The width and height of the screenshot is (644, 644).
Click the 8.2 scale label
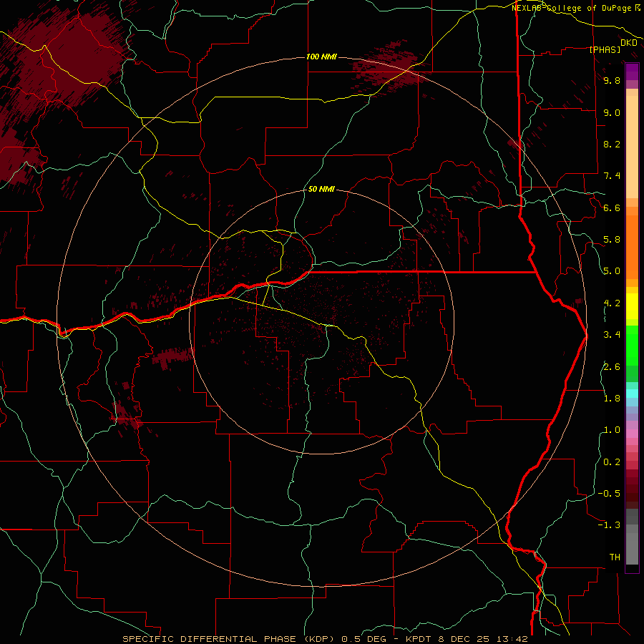[612, 144]
